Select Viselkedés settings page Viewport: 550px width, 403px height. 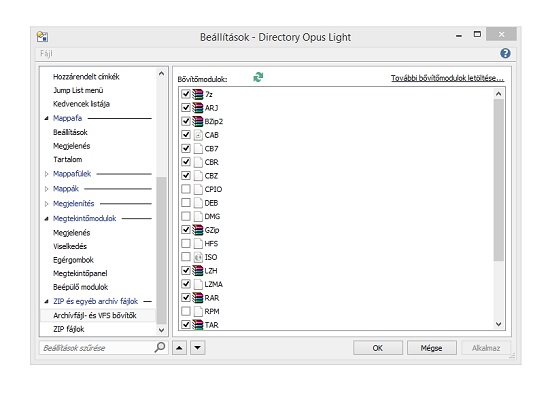pyautogui.click(x=70, y=246)
